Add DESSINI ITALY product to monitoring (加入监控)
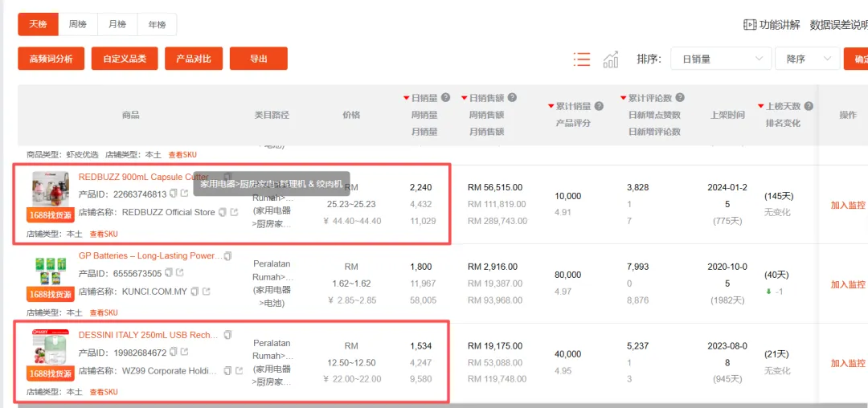The image size is (868, 408). point(848,363)
